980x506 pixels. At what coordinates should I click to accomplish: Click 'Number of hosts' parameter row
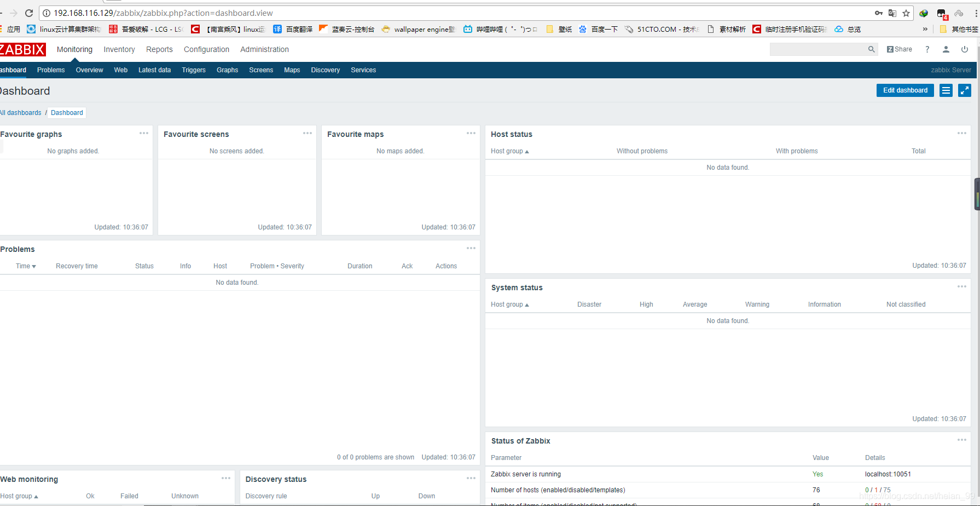[x=728, y=490]
